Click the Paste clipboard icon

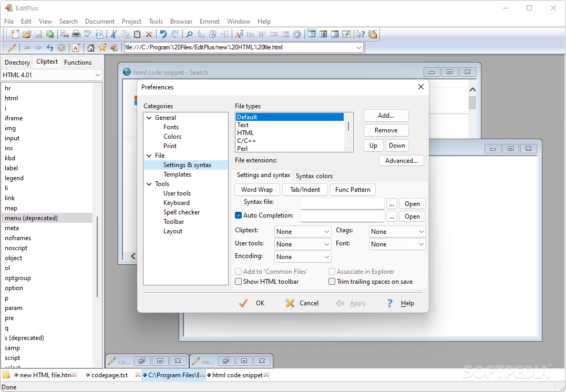[137, 34]
